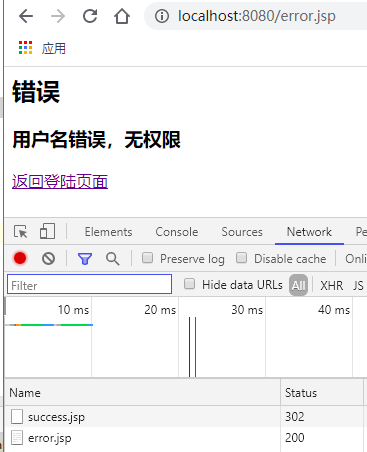The width and height of the screenshot is (367, 452).
Task: Filter requests by All types
Action: 298,285
